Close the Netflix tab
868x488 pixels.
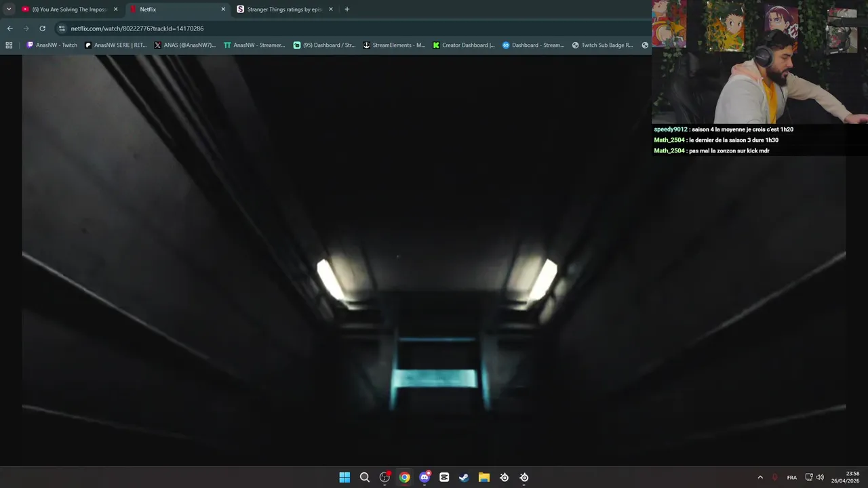(223, 9)
